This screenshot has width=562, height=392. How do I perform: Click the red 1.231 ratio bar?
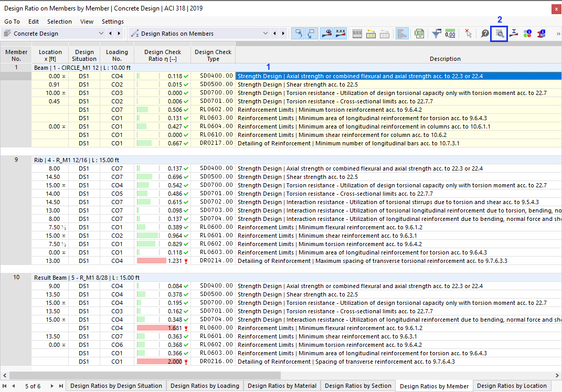point(151,261)
